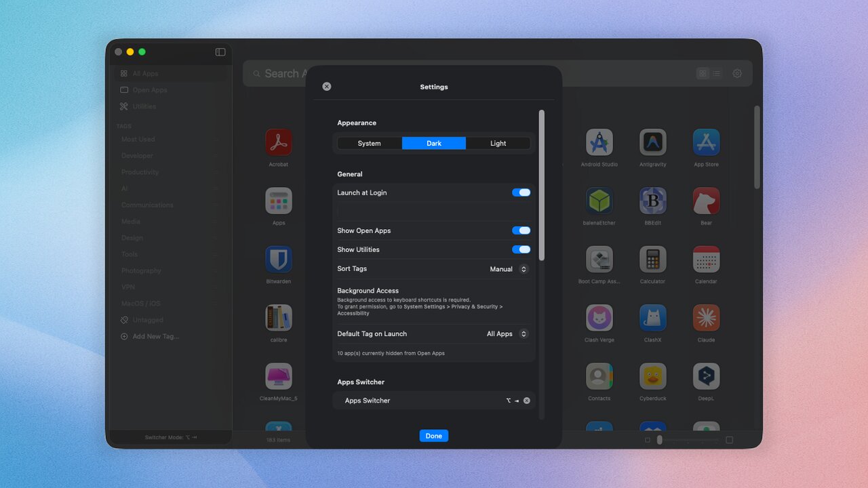Launch the Bitwarden app icon
868x488 pixels.
point(279,260)
